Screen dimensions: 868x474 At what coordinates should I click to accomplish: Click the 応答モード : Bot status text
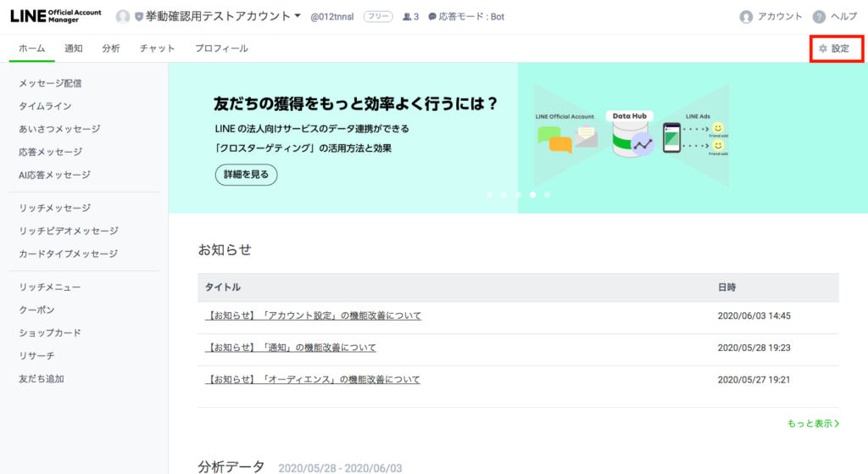pos(471,17)
